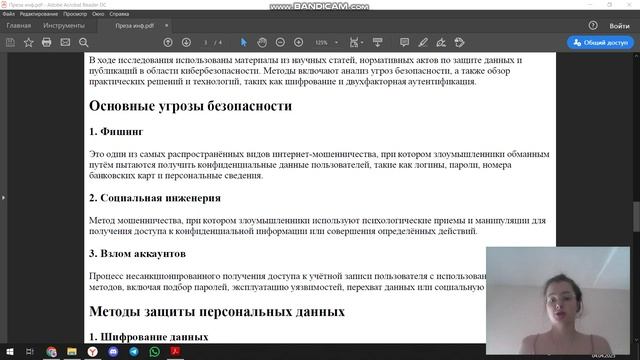Add the file to starred bookmarks
The image size is (640, 360).
[29, 42]
